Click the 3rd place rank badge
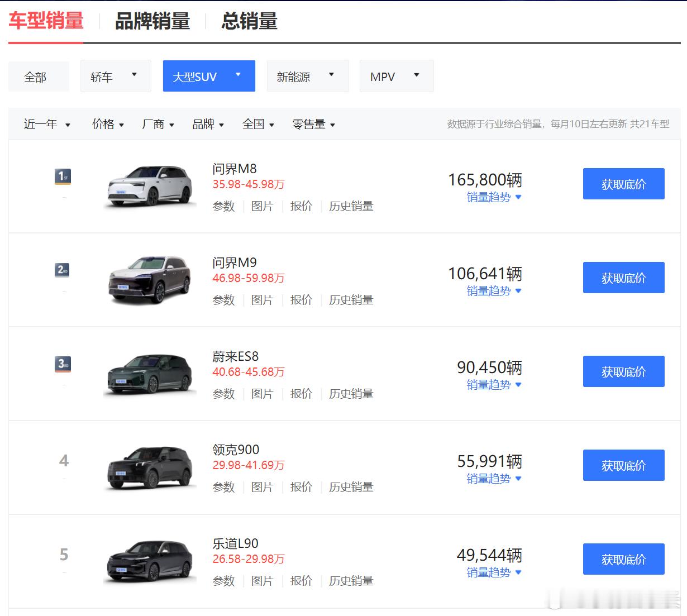687x616 pixels. (x=63, y=364)
